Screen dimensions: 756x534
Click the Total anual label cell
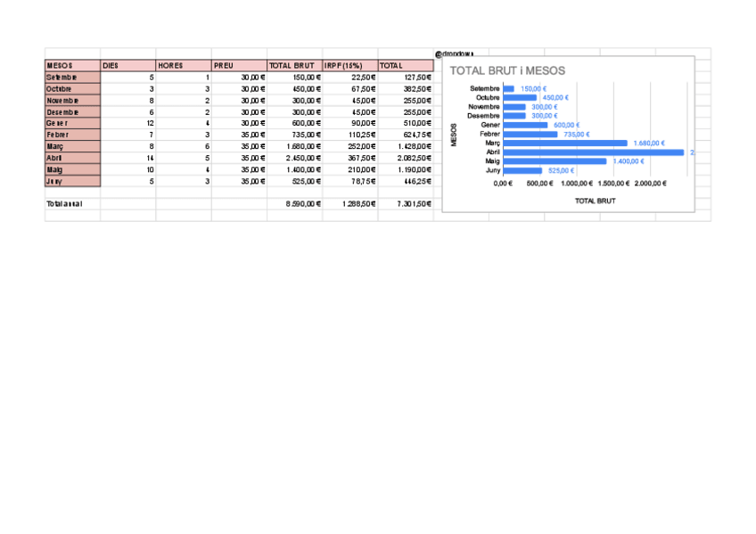click(72, 204)
